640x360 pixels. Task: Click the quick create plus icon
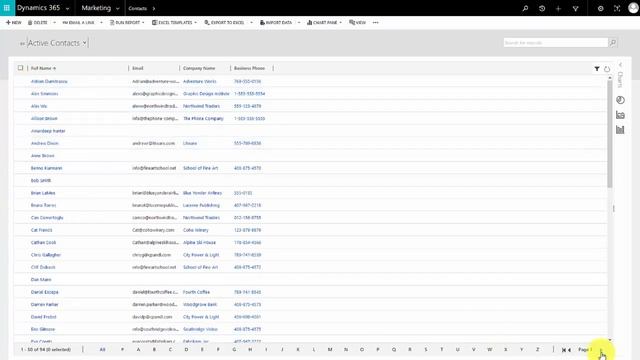(558, 8)
